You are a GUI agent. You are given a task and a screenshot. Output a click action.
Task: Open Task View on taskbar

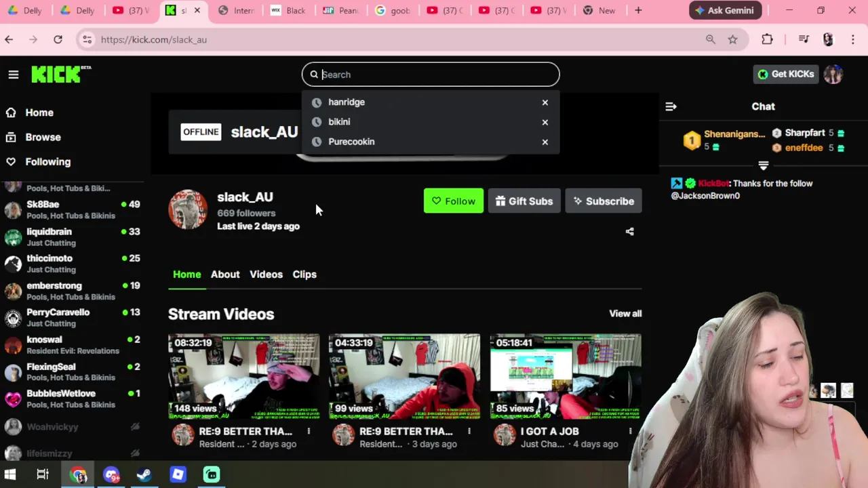(x=43, y=474)
